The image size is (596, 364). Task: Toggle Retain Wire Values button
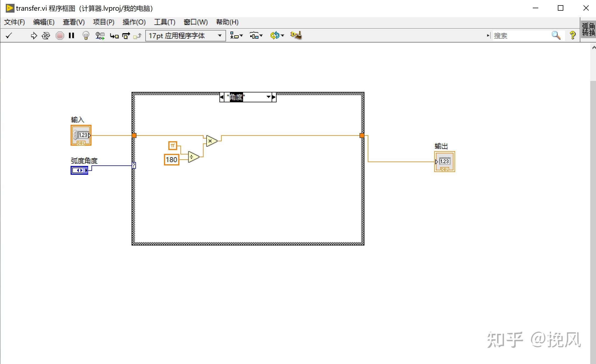pyautogui.click(x=100, y=36)
